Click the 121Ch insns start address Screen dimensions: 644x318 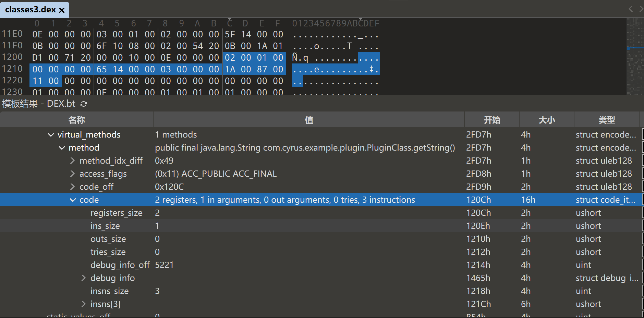point(478,304)
